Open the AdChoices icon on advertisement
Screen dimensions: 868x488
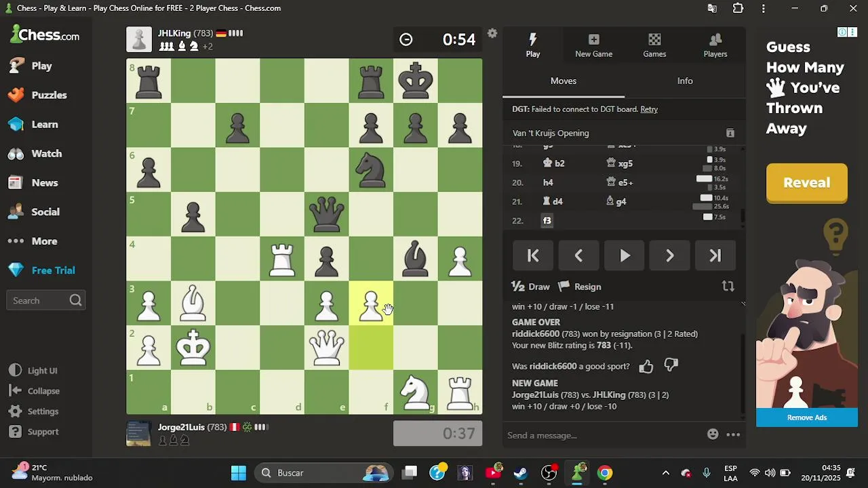[x=842, y=32]
